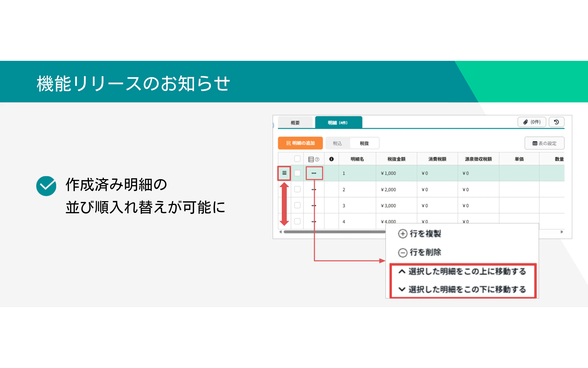Click the attachment paperclip (0件) button
Screen dimensions: 588x368
pyautogui.click(x=532, y=122)
